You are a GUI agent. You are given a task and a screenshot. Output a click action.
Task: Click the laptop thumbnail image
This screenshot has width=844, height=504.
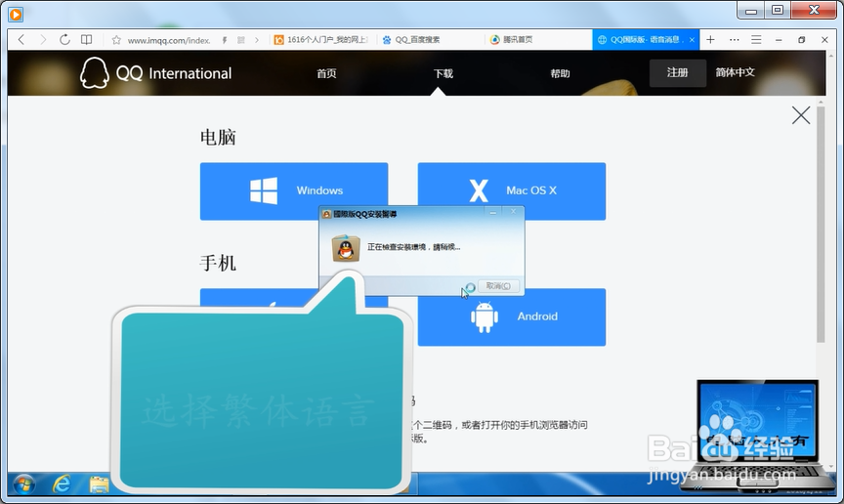pos(757,435)
